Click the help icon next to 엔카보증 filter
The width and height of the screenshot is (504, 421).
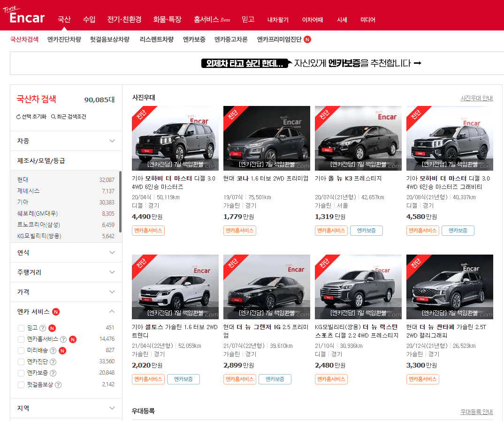pos(53,373)
